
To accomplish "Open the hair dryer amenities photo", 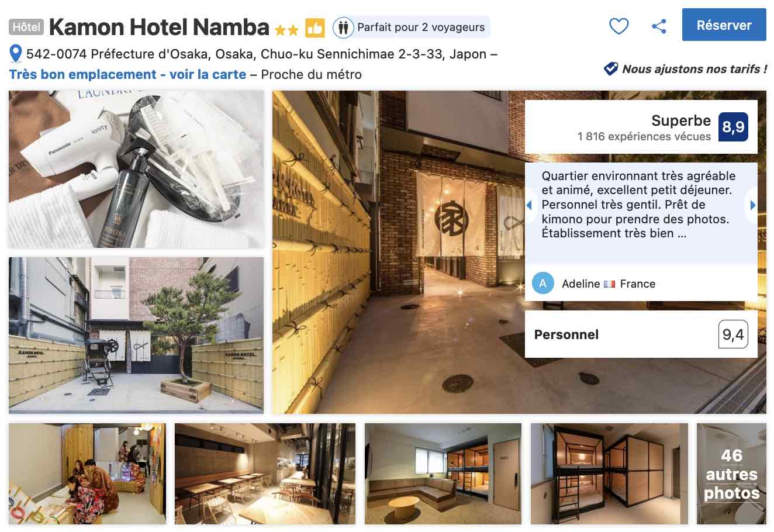I will 136,170.
